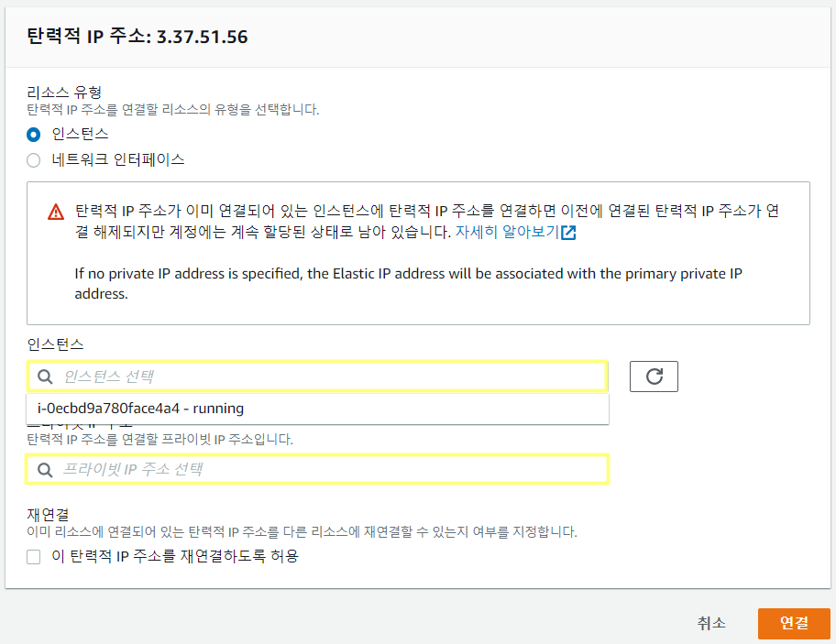Image resolution: width=836 pixels, height=644 pixels.
Task: Click the magnifier icon in 인스턴스 선택 field
Action: pyautogui.click(x=45, y=377)
